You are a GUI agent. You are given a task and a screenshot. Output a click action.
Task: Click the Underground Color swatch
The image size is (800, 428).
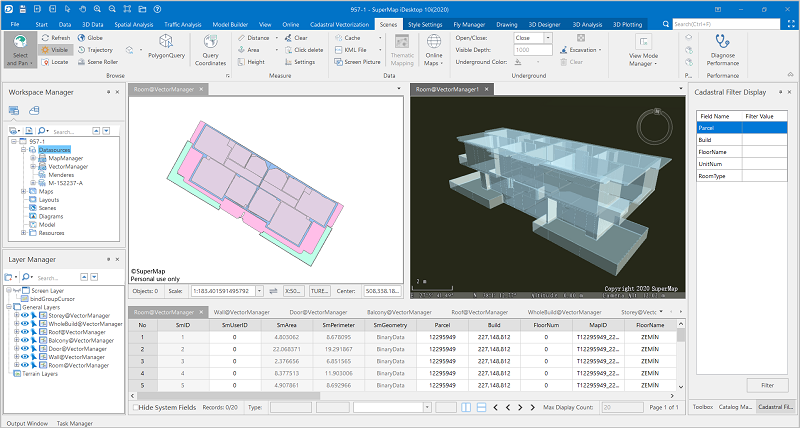(x=518, y=62)
